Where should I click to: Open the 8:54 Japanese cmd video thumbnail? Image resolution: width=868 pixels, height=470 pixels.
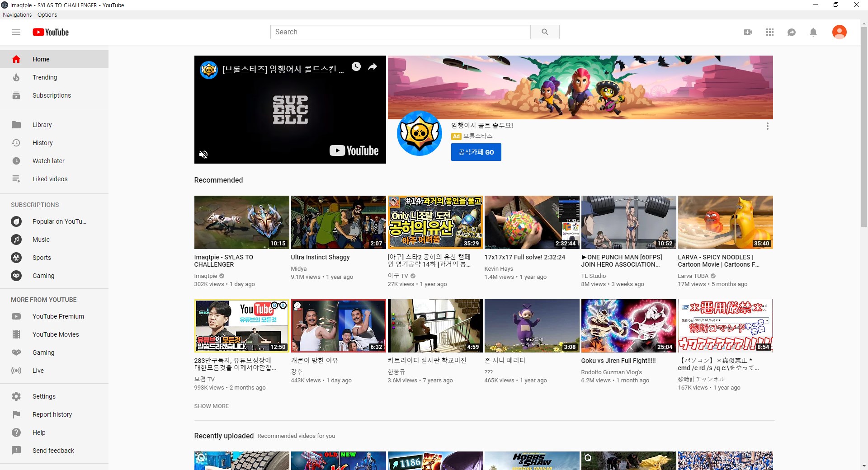725,326
